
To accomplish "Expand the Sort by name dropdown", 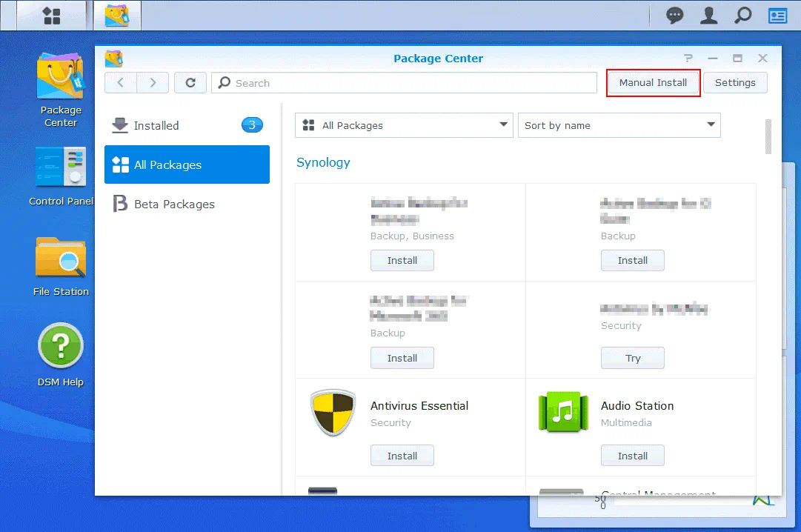I will (619, 125).
